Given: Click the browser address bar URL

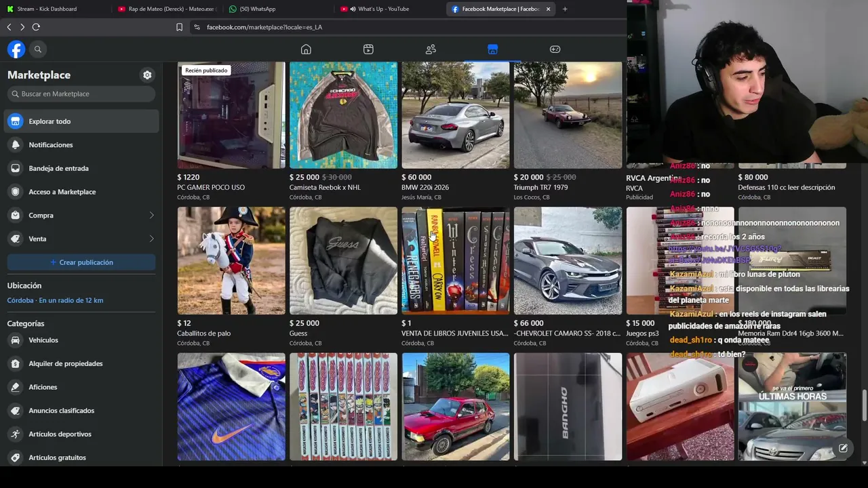Looking at the screenshot, I should pyautogui.click(x=264, y=27).
